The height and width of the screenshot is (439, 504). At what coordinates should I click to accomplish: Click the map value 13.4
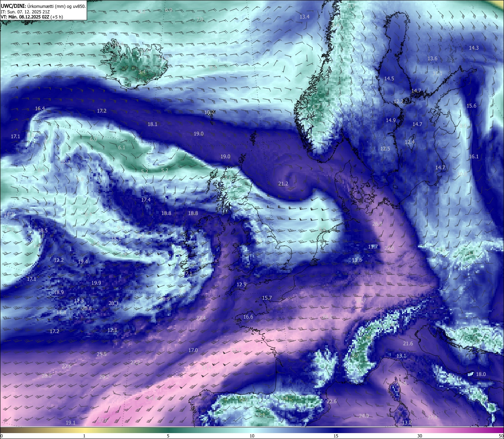(x=304, y=17)
